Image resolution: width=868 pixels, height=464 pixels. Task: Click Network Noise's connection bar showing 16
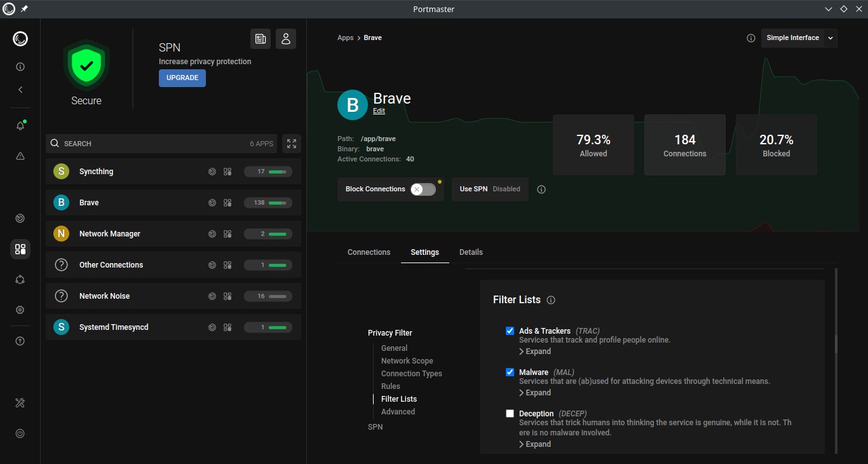[x=268, y=296]
